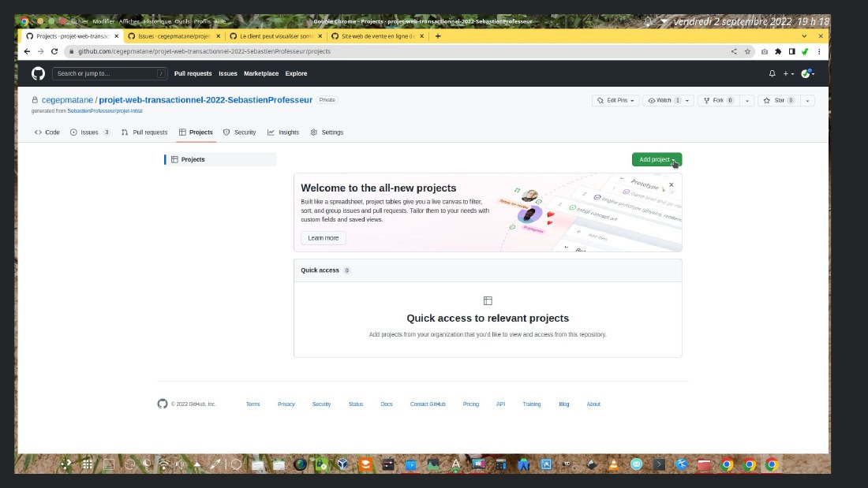
Task: Click Marketplace in the GitHub header
Action: [x=261, y=73]
